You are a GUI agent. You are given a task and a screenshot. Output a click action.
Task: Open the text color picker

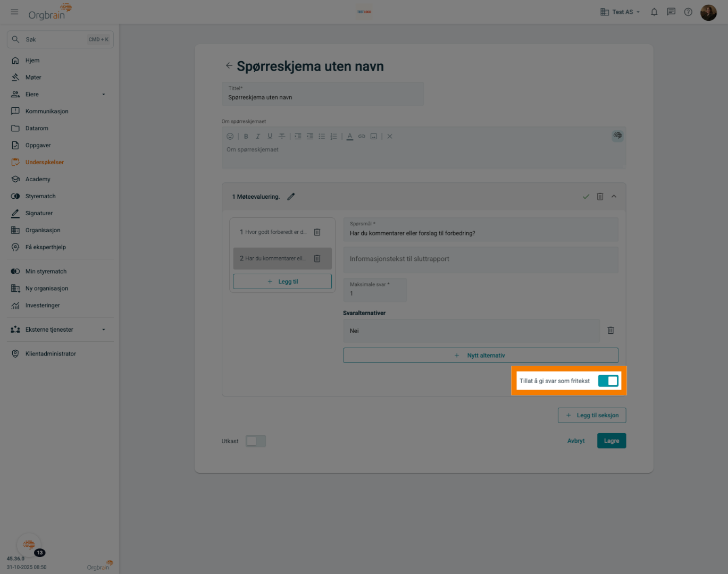click(350, 137)
